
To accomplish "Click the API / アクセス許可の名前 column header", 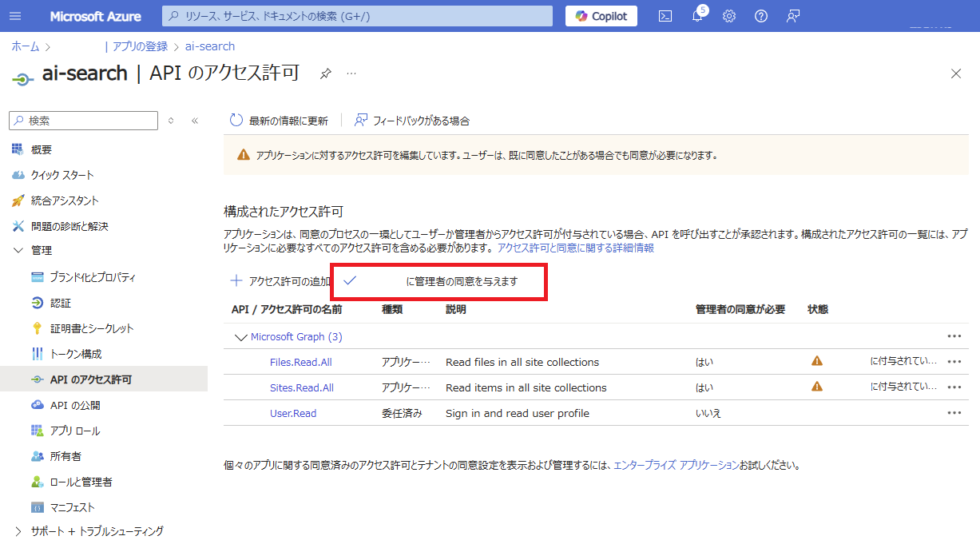I will click(287, 309).
